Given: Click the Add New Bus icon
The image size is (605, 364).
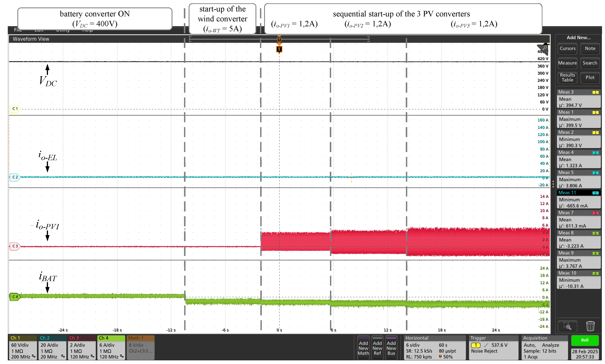Looking at the screenshot, I should [x=391, y=348].
